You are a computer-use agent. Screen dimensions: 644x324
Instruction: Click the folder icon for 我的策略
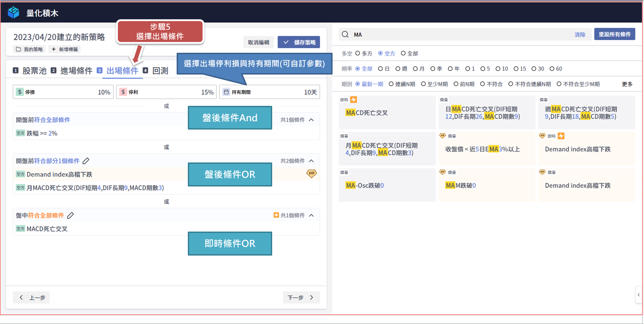click(x=19, y=49)
